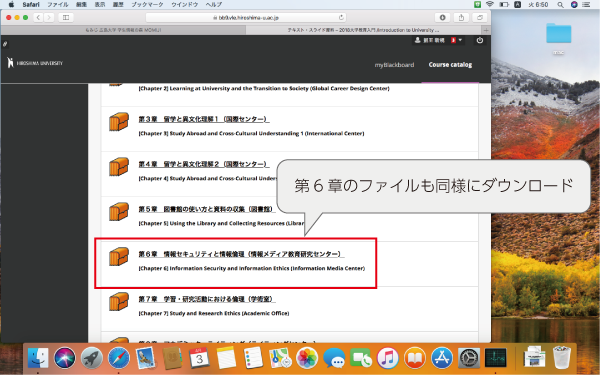Open the App Store icon in Dock

[x=442, y=358]
